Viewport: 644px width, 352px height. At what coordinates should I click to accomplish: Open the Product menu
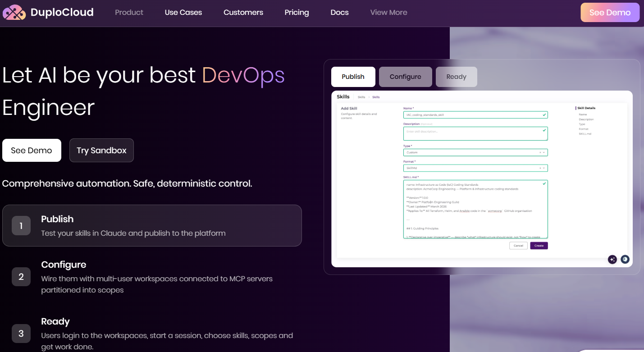(x=129, y=13)
